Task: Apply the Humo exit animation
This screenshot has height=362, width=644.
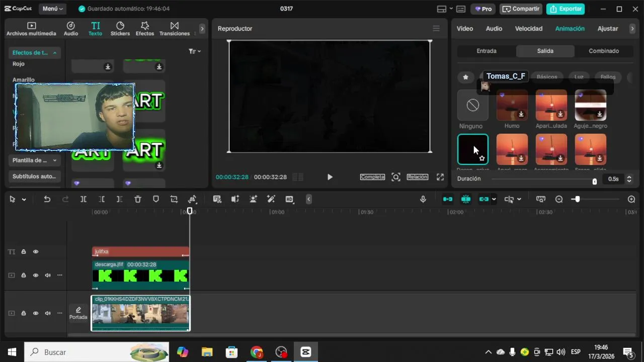Action: [x=512, y=105]
